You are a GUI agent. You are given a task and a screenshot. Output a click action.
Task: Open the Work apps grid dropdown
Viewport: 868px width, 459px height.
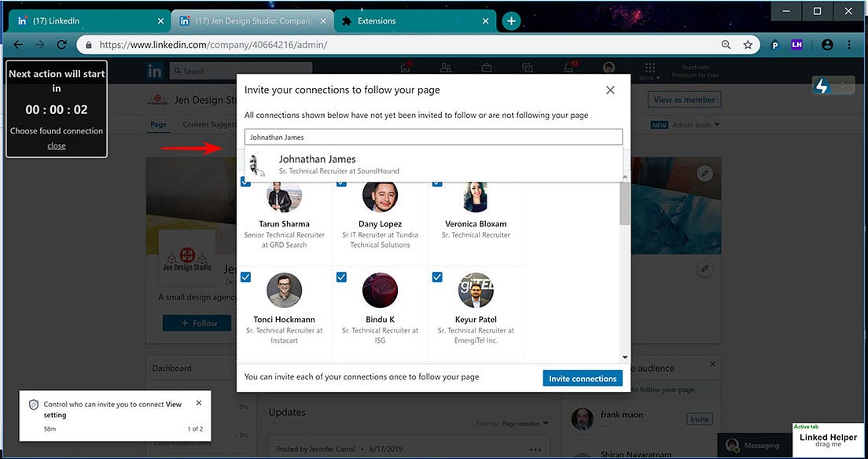tap(650, 70)
